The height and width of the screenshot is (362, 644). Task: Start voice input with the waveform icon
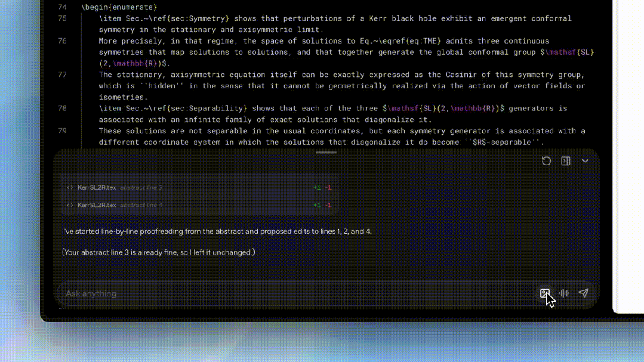pos(564,293)
